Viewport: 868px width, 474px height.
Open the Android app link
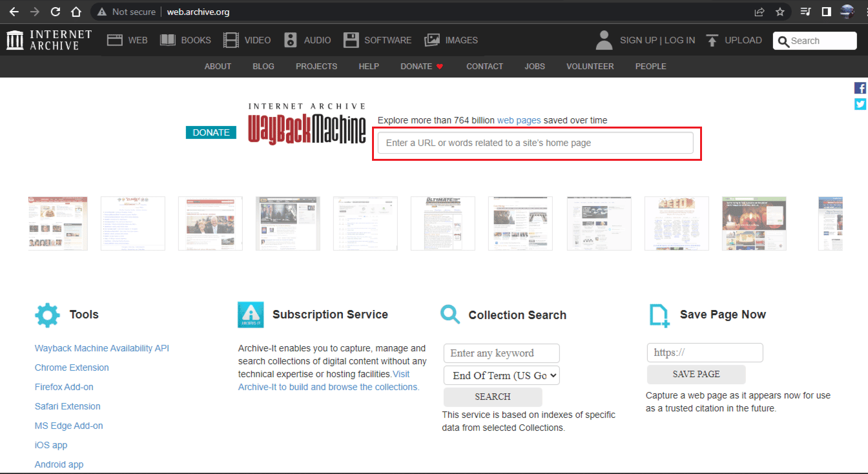59,464
